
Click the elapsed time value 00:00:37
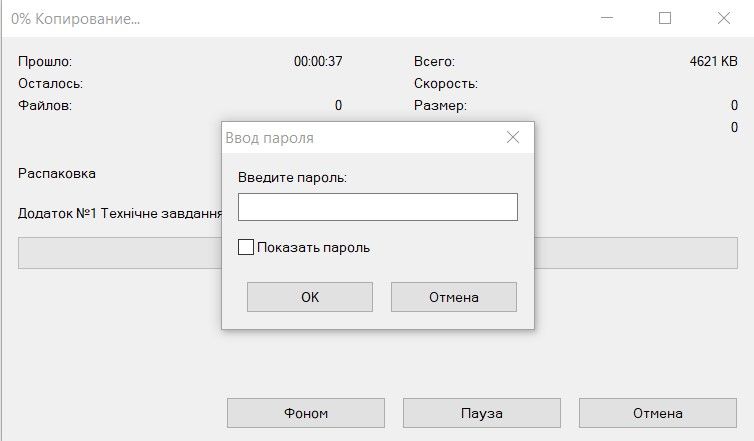coord(318,61)
